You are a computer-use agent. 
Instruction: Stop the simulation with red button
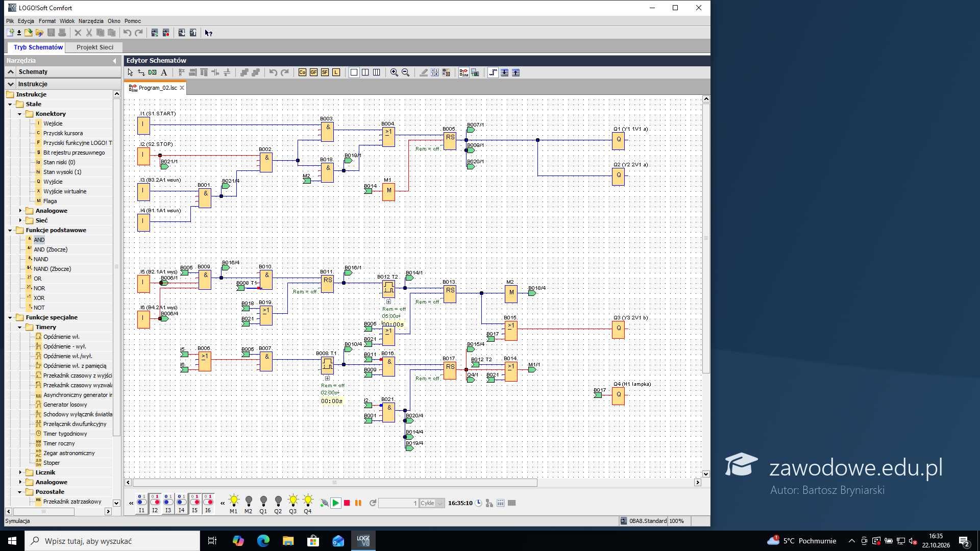tap(347, 503)
